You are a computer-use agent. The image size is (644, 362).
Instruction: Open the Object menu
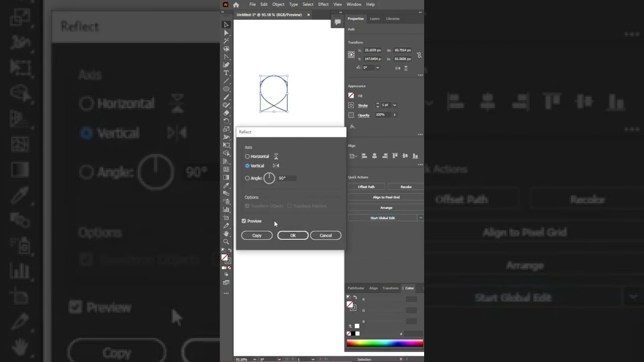coord(278,5)
